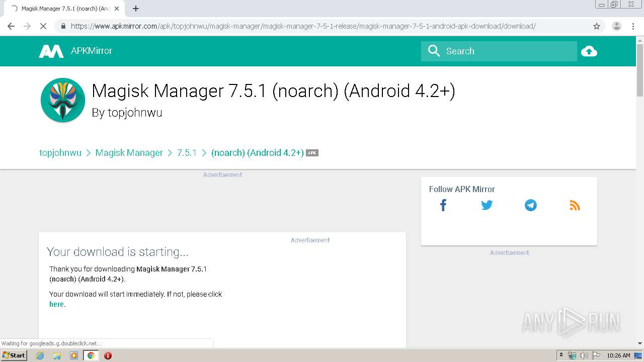
Task: Stop loading the page
Action: point(43,26)
